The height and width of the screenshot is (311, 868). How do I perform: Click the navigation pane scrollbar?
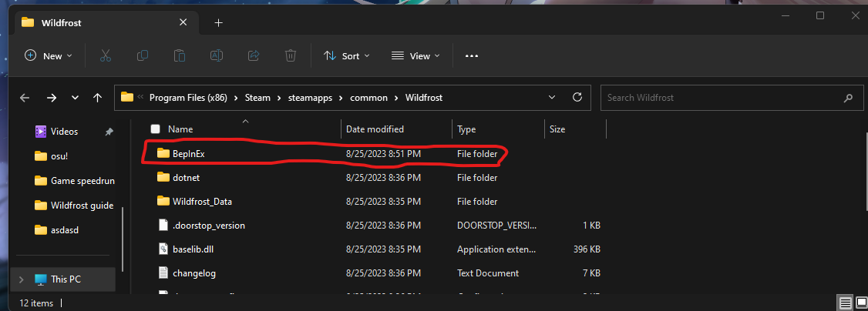pyautogui.click(x=123, y=238)
